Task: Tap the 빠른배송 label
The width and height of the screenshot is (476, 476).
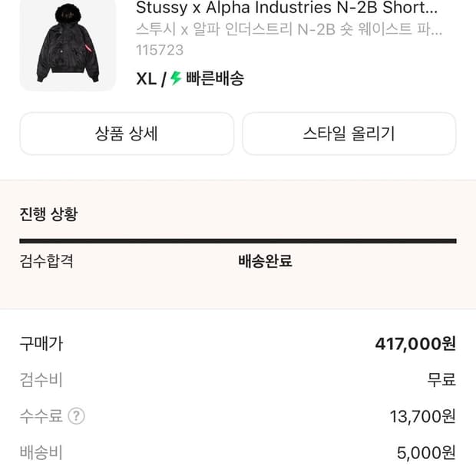Action: pyautogui.click(x=215, y=78)
